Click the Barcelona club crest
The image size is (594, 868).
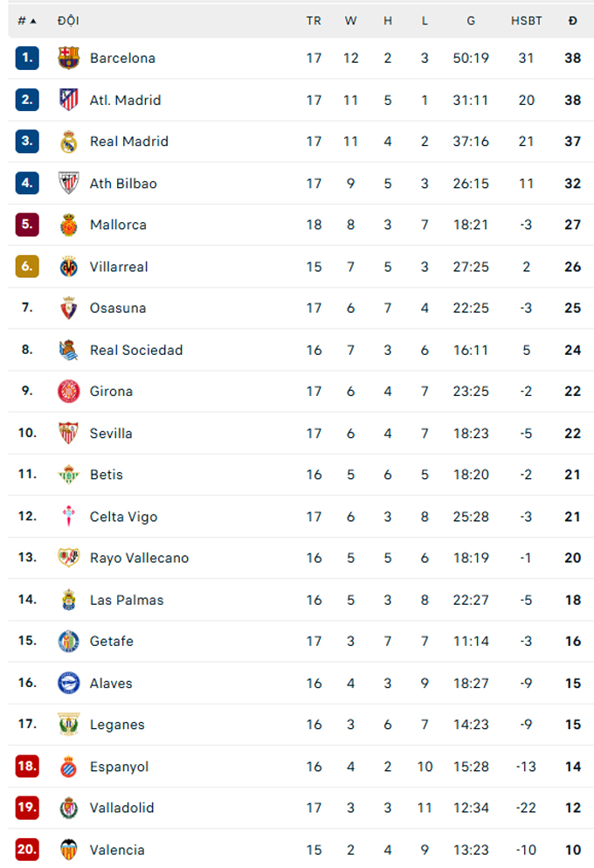click(69, 58)
